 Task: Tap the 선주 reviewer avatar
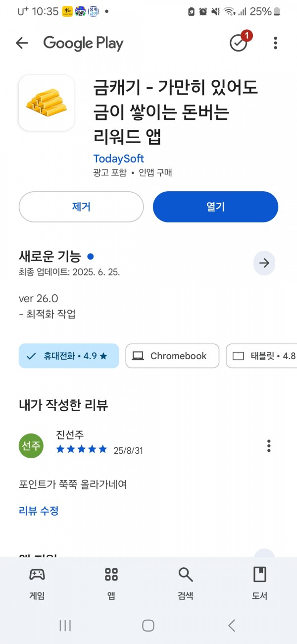[31, 446]
